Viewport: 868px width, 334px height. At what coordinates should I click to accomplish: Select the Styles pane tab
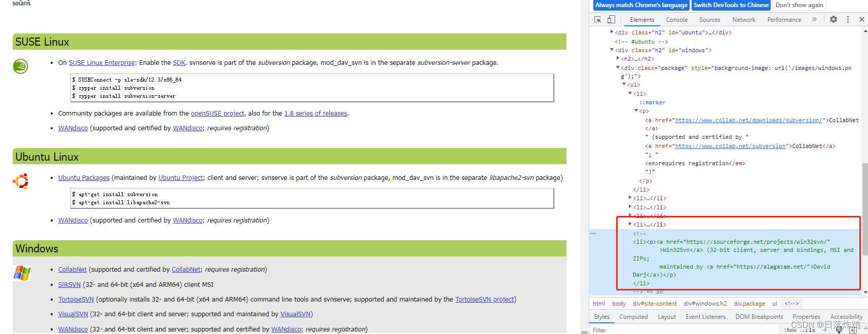pyautogui.click(x=601, y=317)
